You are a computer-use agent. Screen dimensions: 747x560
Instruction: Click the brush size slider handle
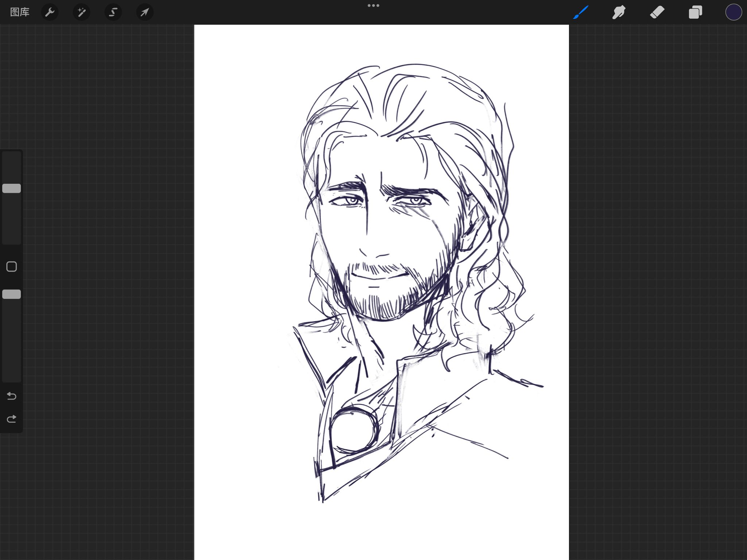click(12, 188)
